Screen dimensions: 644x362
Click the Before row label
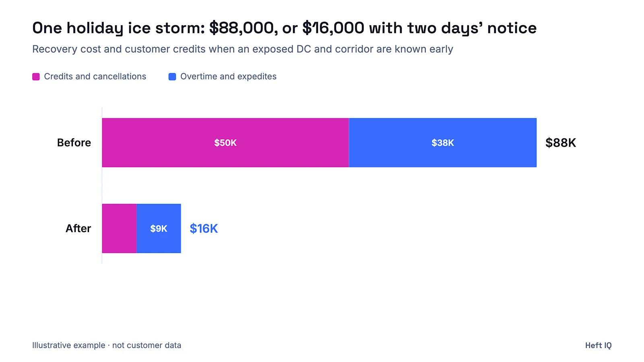[74, 143]
